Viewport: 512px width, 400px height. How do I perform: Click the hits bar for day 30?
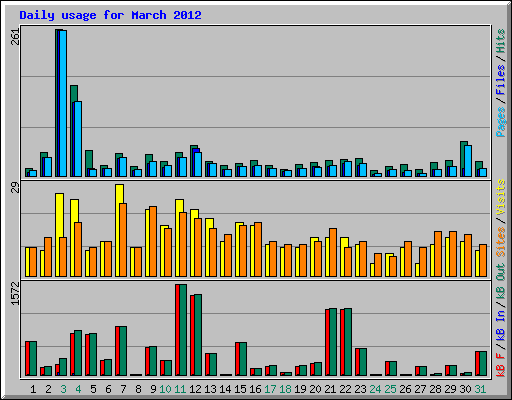(464, 159)
